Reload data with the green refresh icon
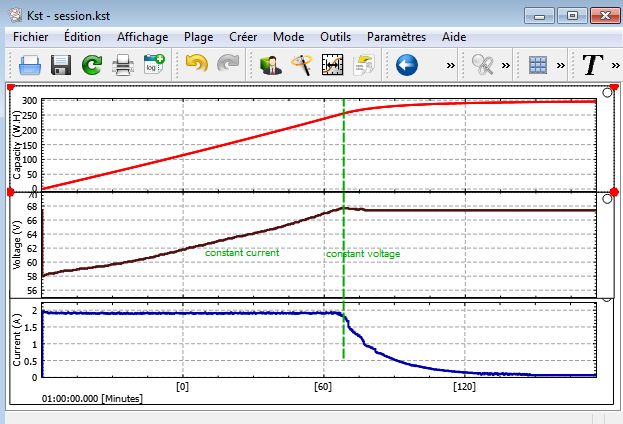The image size is (623, 424). [x=91, y=66]
